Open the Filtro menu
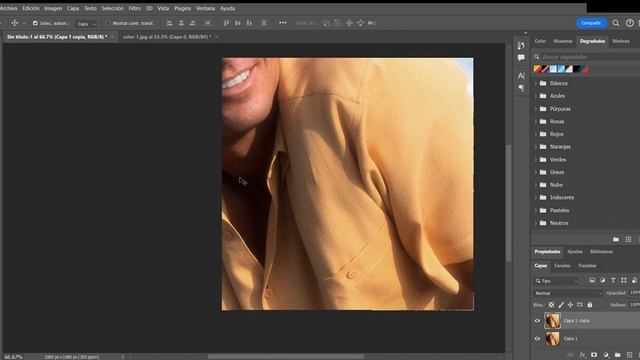Screen dimensions: 640x360 (134, 8)
